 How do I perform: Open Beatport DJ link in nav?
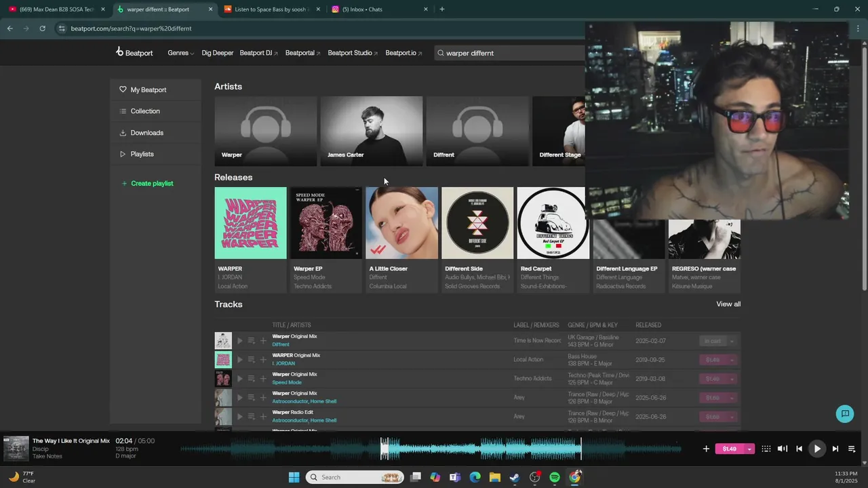[x=258, y=53]
